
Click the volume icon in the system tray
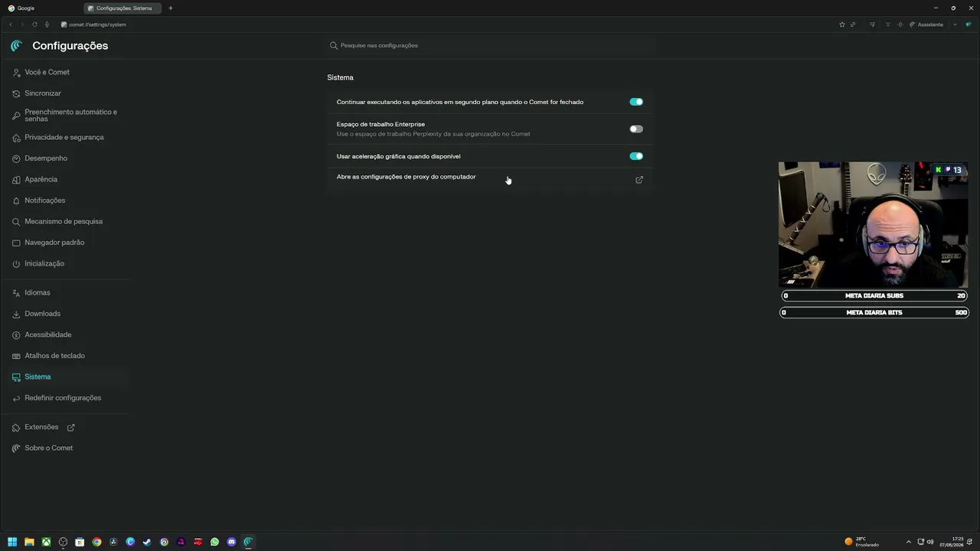930,542
